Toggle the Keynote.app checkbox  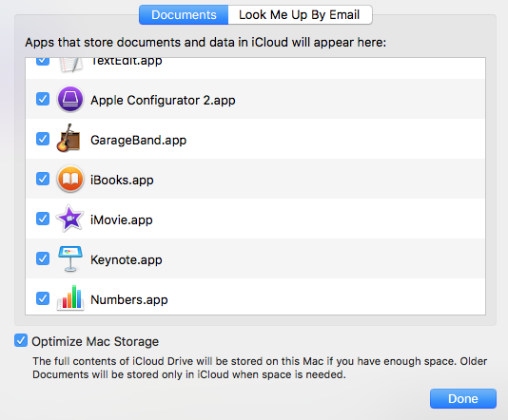[x=43, y=258]
